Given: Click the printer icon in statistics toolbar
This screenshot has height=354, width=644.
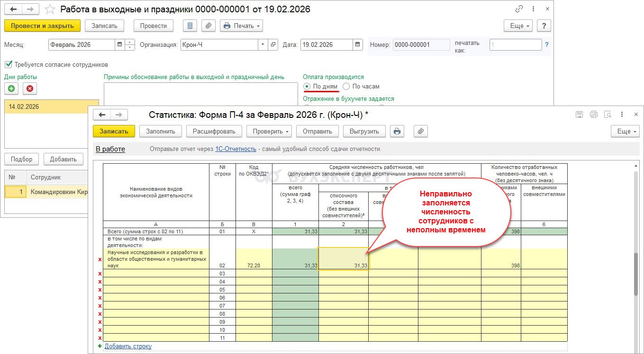Looking at the screenshot, I should pos(397,131).
